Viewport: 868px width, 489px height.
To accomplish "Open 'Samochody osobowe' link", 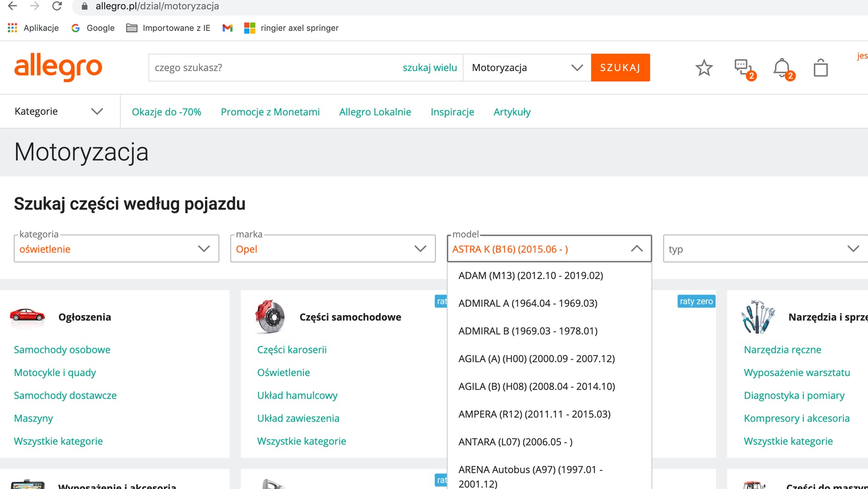I will click(62, 350).
